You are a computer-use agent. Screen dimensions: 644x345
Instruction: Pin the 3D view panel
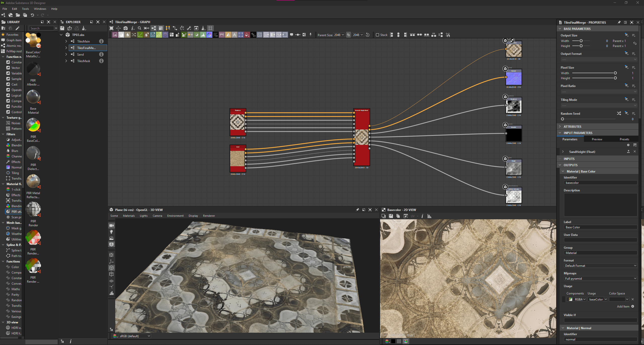(357, 210)
